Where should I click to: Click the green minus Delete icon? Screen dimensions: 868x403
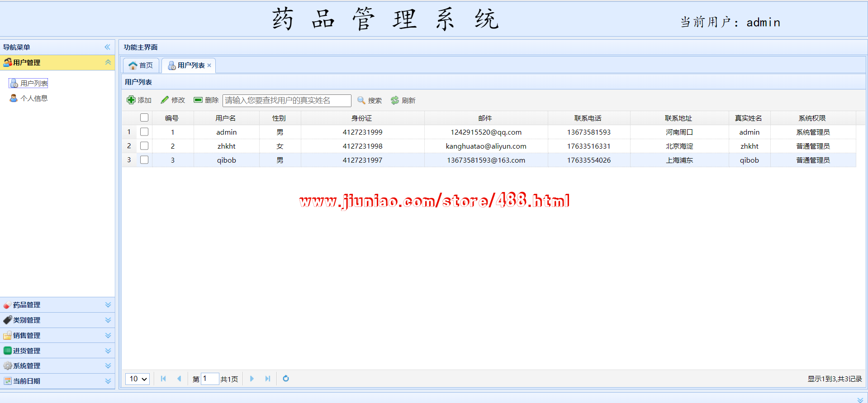tap(198, 100)
